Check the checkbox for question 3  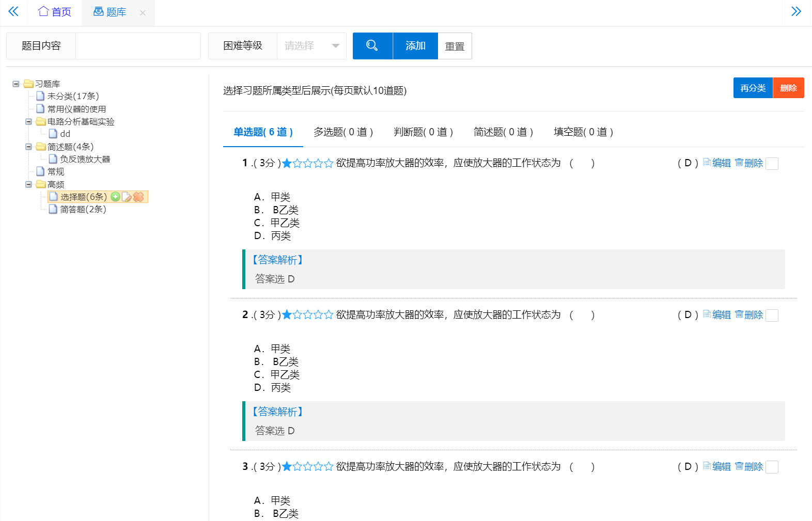(772, 467)
